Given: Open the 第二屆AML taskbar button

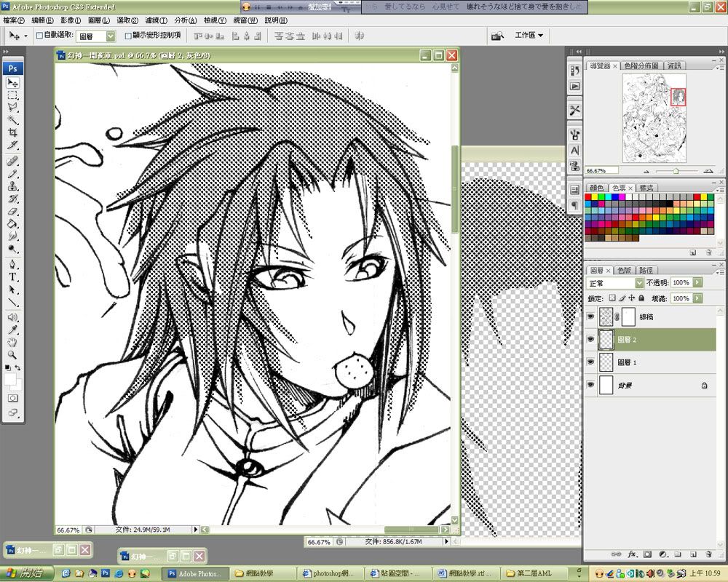Looking at the screenshot, I should (535, 574).
